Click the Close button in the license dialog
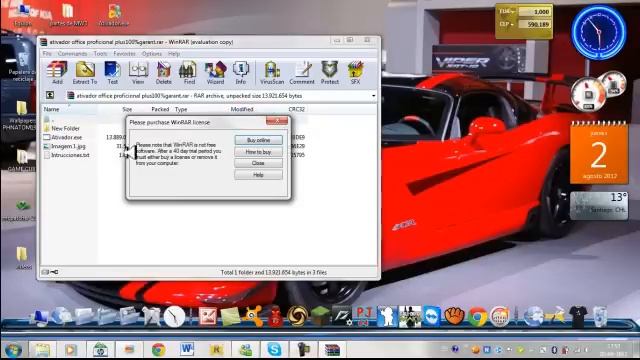This screenshot has width=640, height=360. click(x=258, y=163)
